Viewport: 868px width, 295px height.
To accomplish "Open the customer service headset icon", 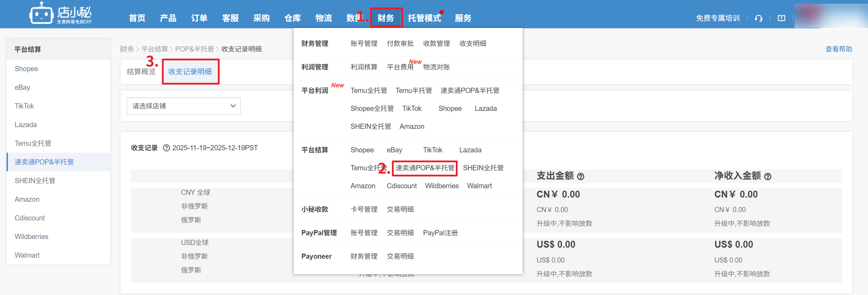I will point(759,18).
